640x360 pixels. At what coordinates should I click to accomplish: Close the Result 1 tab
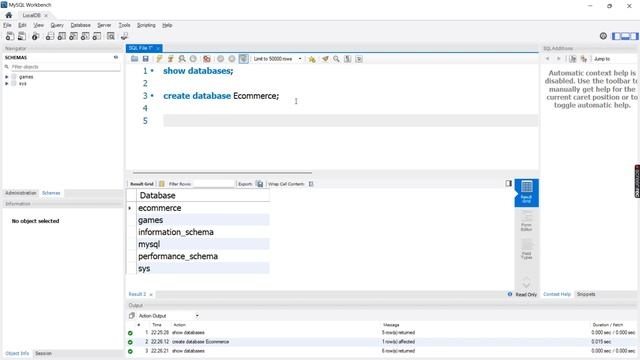click(151, 295)
